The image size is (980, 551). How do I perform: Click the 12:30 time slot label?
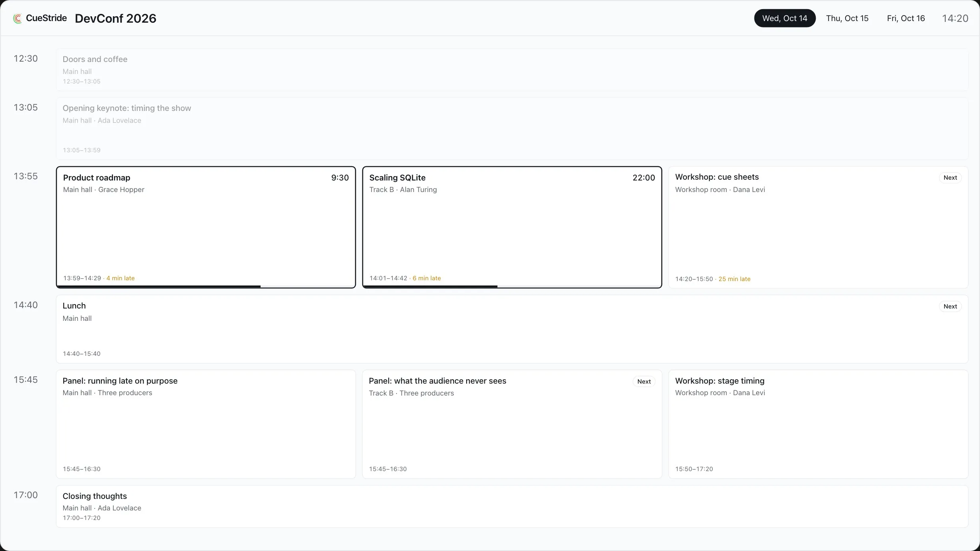25,58
